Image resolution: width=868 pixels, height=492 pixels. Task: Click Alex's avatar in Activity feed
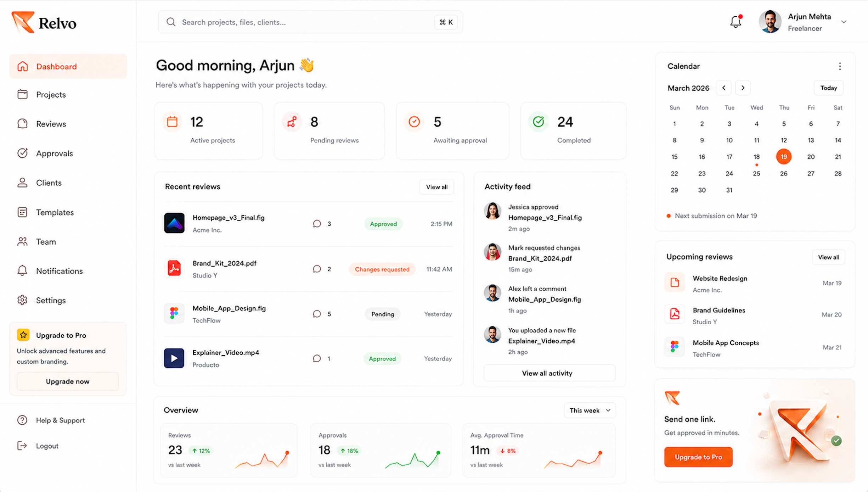[x=492, y=293]
